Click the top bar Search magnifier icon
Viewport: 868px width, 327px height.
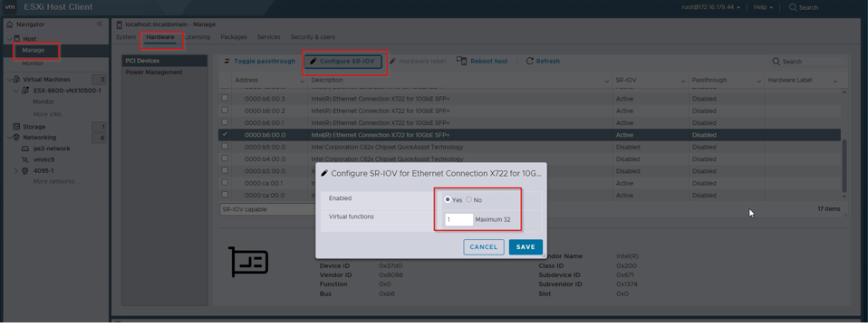[x=793, y=7]
